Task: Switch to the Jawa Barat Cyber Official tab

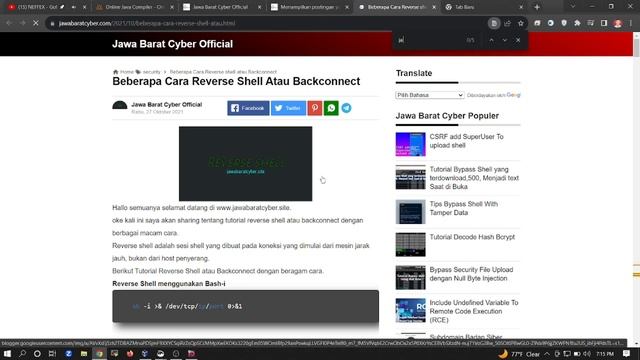Action: (220, 7)
